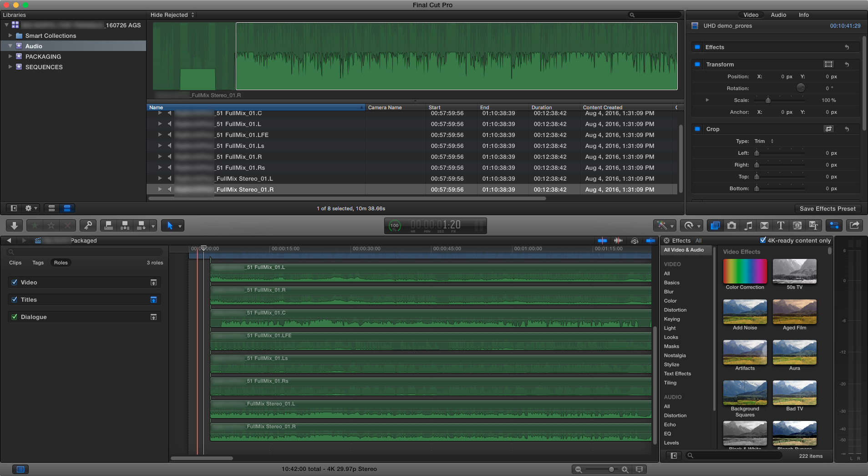Click the Name column header
Viewport: 868px width, 476px height.
(256, 107)
